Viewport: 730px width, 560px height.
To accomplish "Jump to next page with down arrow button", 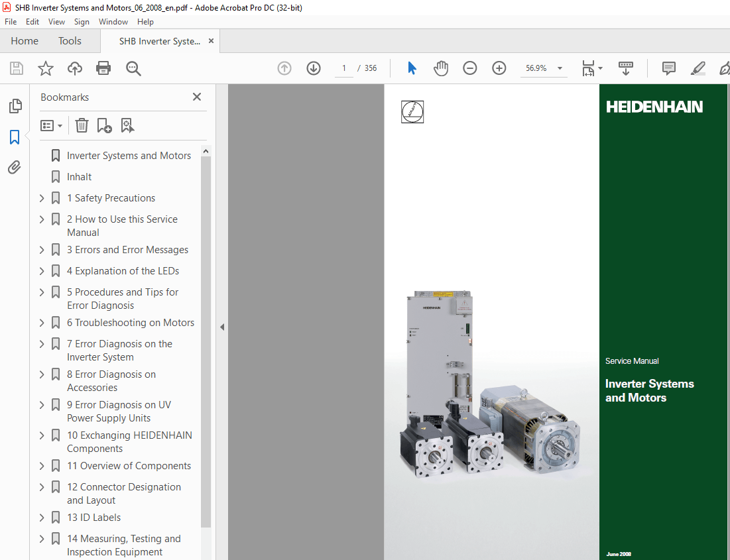I will coord(313,68).
